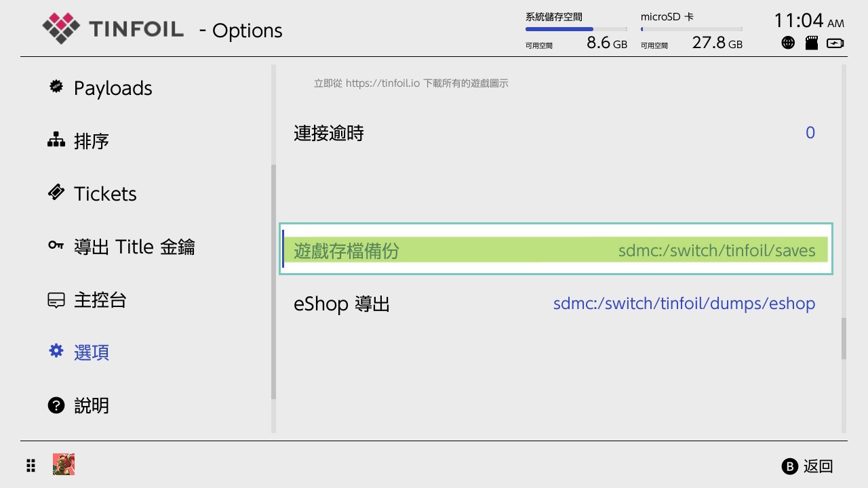868x488 pixels.
Task: Select the Payloads gear icon in sidebar
Action: (55, 86)
